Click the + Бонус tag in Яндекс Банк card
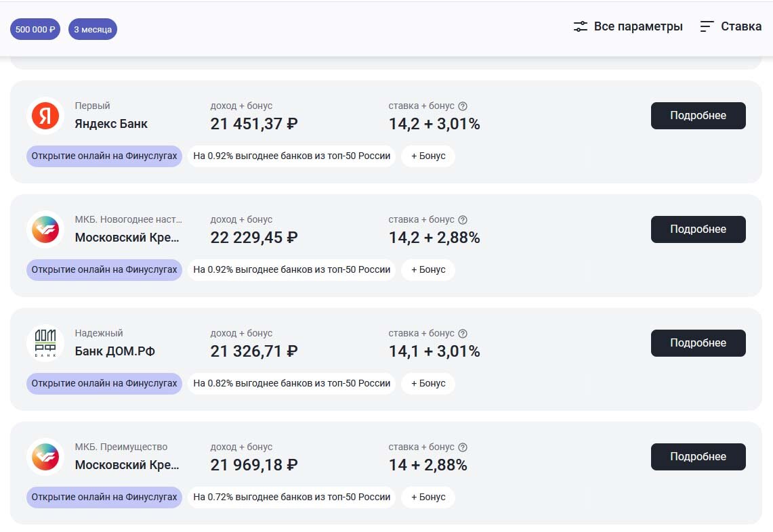 (428, 156)
